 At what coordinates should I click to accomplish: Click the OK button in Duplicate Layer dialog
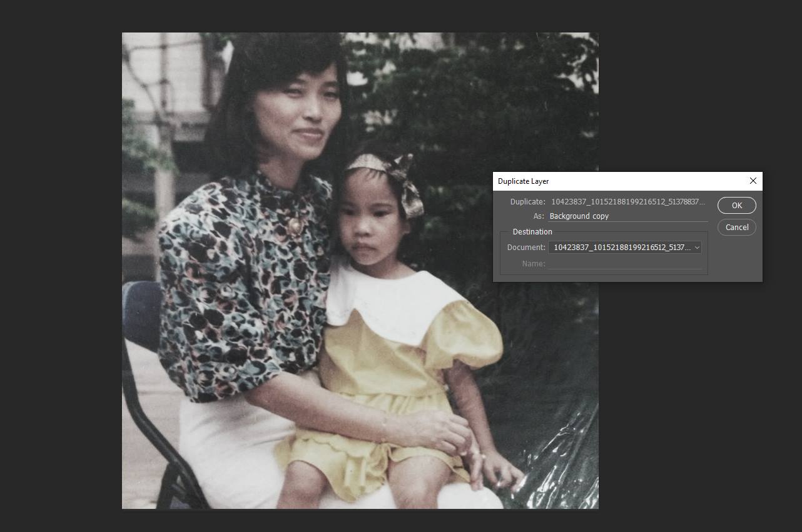(x=736, y=206)
